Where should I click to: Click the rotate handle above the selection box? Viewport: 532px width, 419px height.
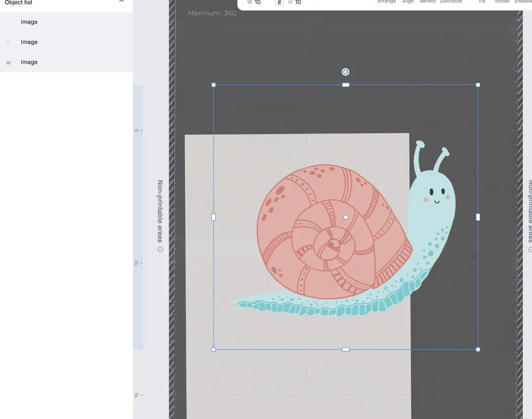tap(346, 72)
